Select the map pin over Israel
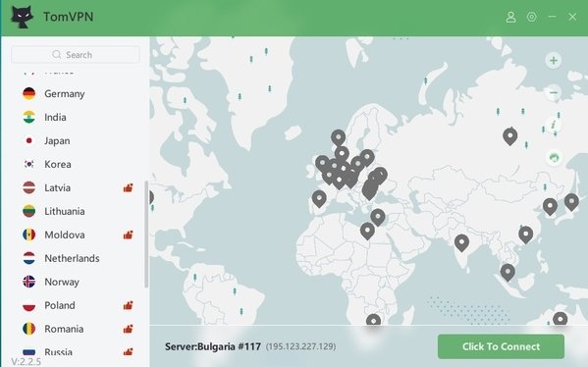The image size is (588, 367). (378, 218)
